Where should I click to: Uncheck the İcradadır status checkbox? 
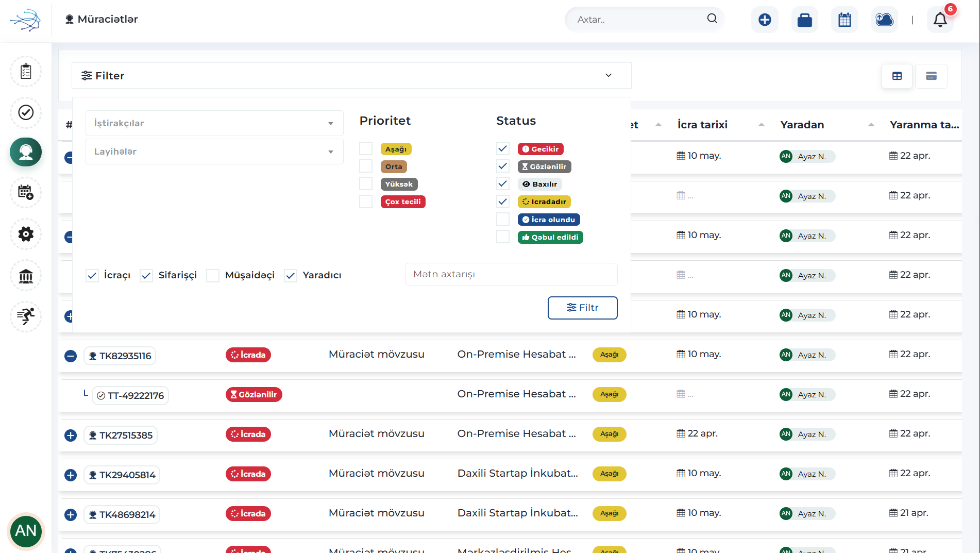pos(503,202)
